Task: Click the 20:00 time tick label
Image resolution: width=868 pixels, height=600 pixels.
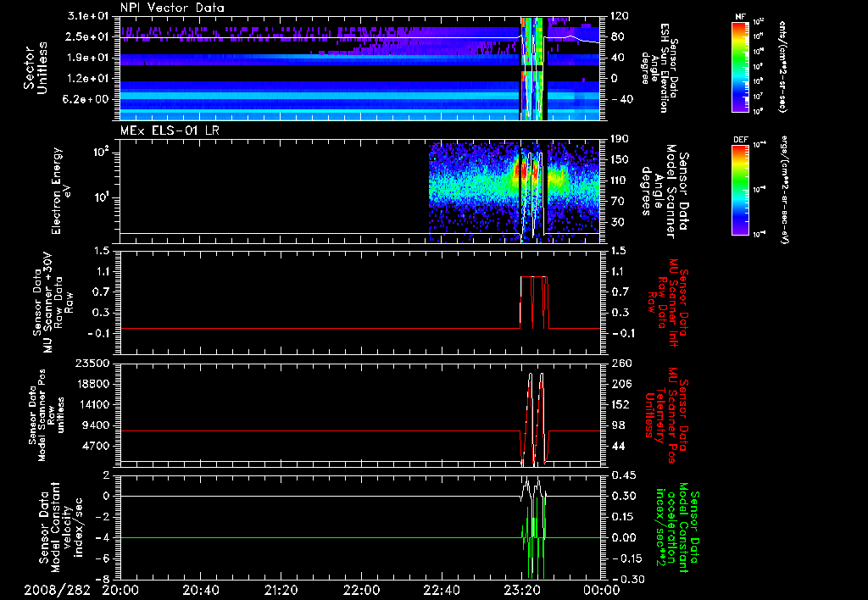Action: point(120,591)
